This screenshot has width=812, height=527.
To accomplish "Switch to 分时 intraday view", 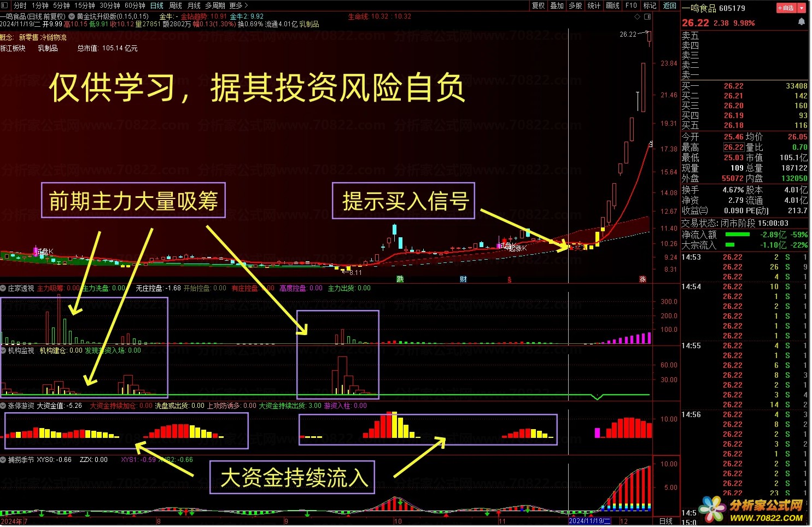I will point(20,5).
